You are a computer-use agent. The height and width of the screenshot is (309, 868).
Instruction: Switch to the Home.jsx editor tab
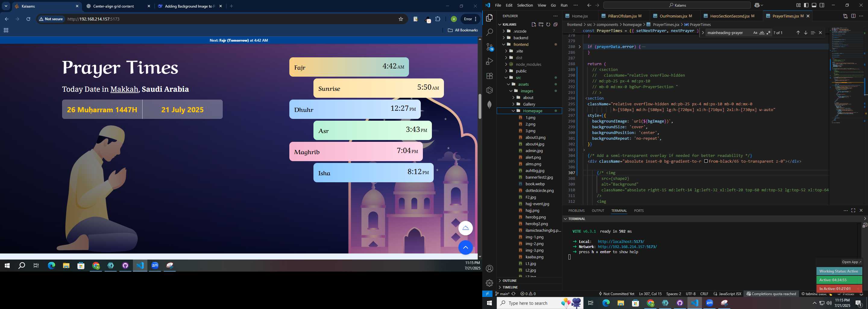[579, 16]
